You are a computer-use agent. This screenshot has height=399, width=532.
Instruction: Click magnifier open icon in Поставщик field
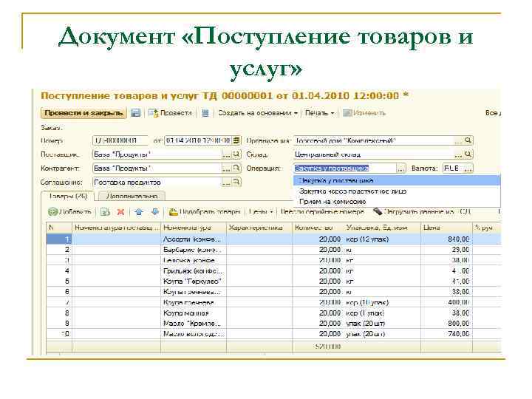point(236,154)
